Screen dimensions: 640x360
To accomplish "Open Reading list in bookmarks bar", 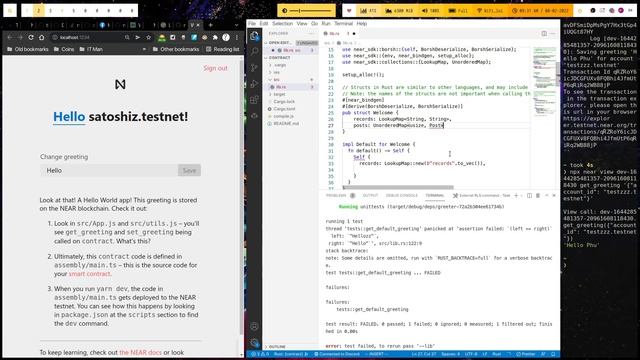I will [x=222, y=49].
